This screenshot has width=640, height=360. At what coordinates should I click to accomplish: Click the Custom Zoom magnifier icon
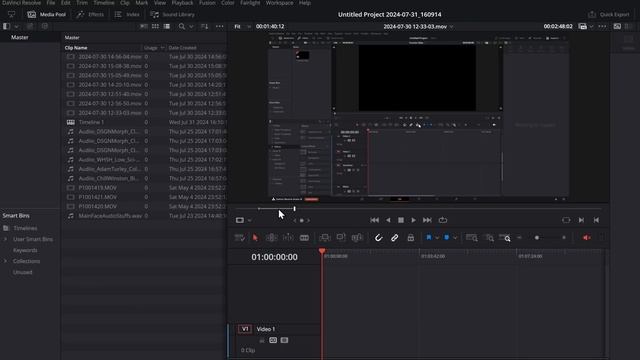505,238
